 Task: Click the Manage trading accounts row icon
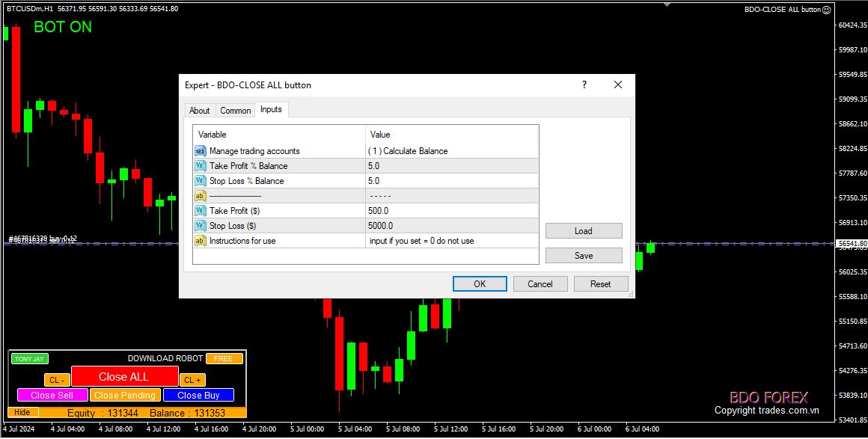point(200,151)
